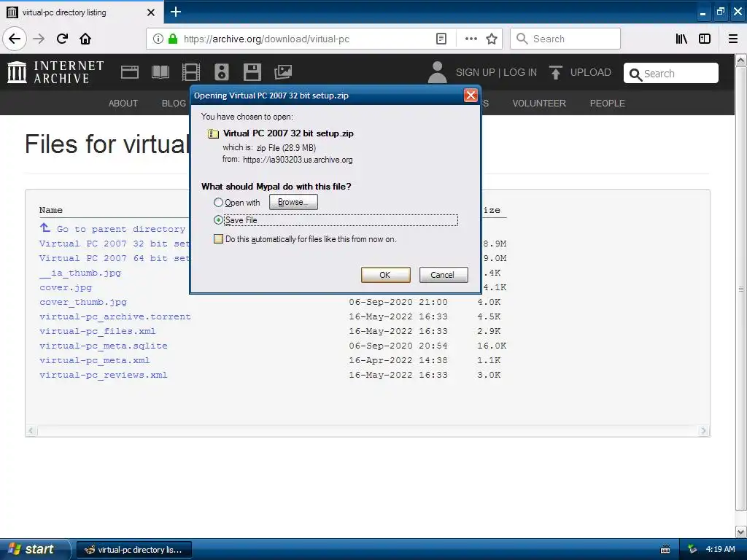This screenshot has height=560, width=747.
Task: Close the virtual-pc directory listing tab
Action: coord(150,12)
